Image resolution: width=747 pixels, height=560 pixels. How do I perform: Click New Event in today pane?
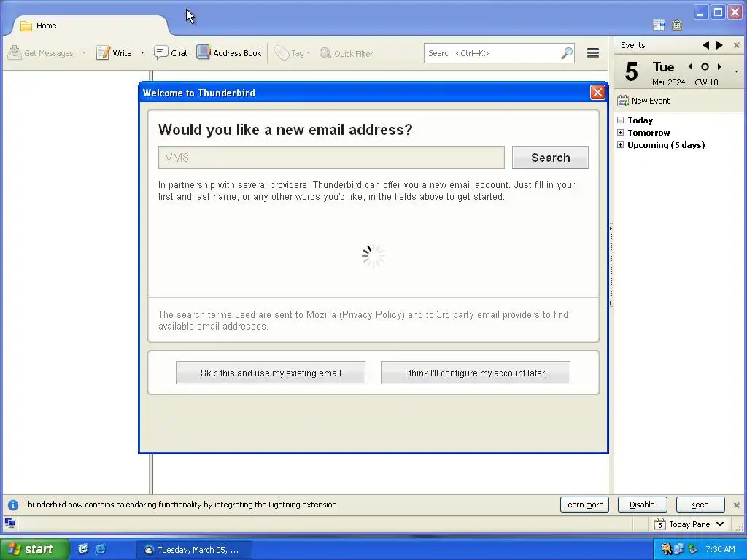pyautogui.click(x=643, y=101)
